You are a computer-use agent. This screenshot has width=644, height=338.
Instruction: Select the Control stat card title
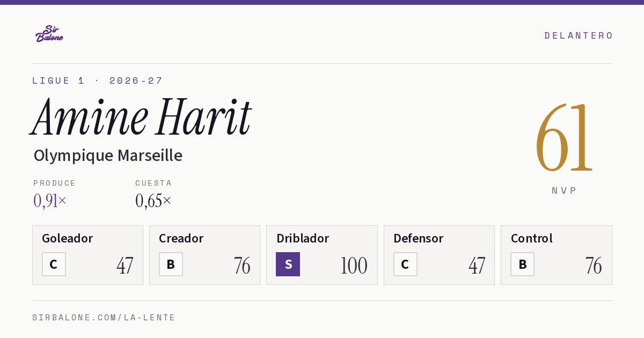pos(532,238)
